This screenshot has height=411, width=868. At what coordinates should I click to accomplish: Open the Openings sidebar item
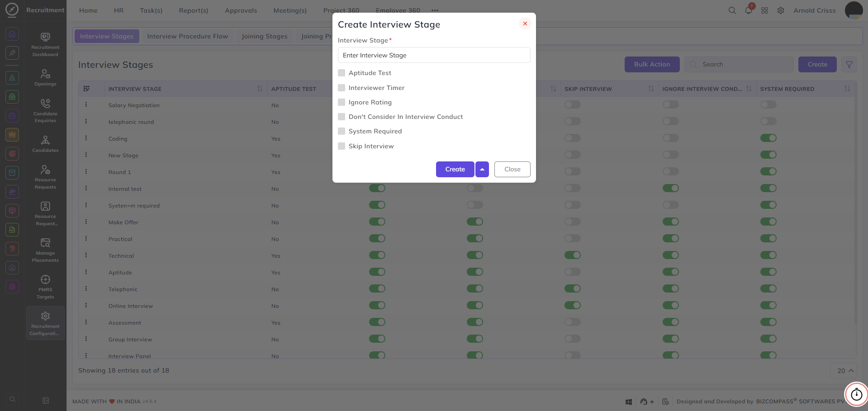pos(45,77)
